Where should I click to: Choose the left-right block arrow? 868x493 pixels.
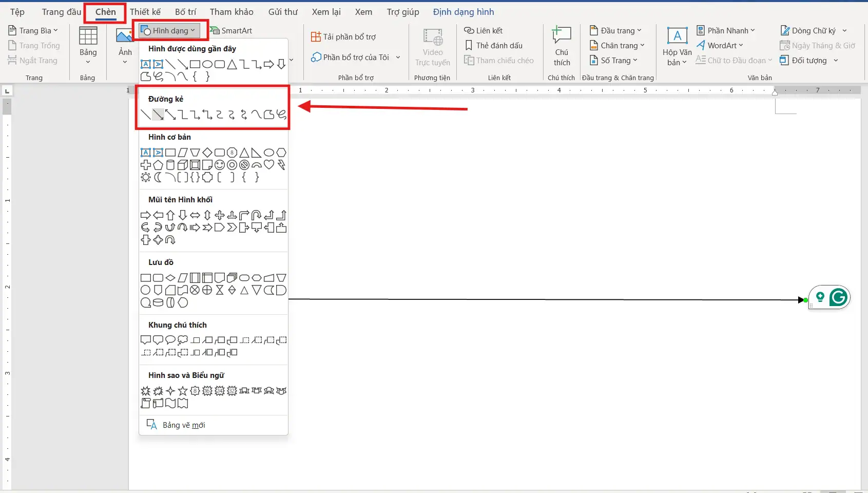[195, 215]
